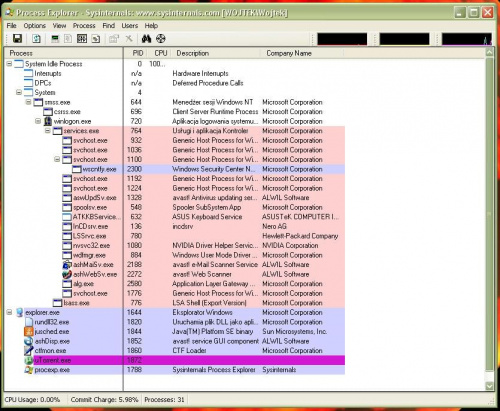Click the ctfmon.exe pen icon

29,351
